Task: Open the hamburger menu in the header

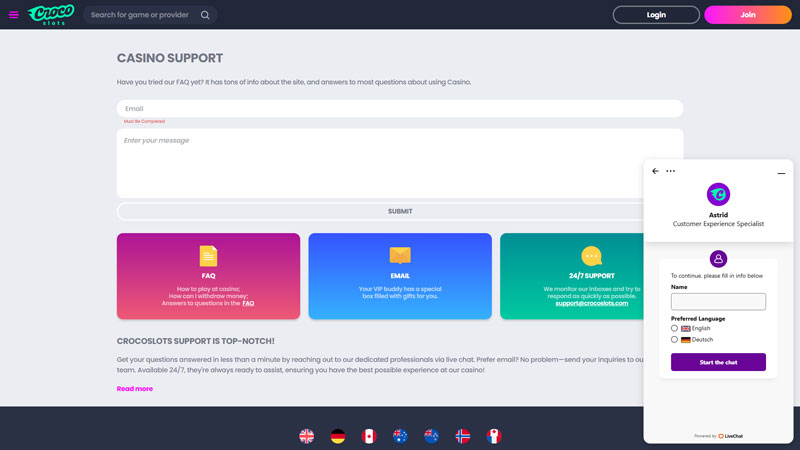Action: click(14, 15)
